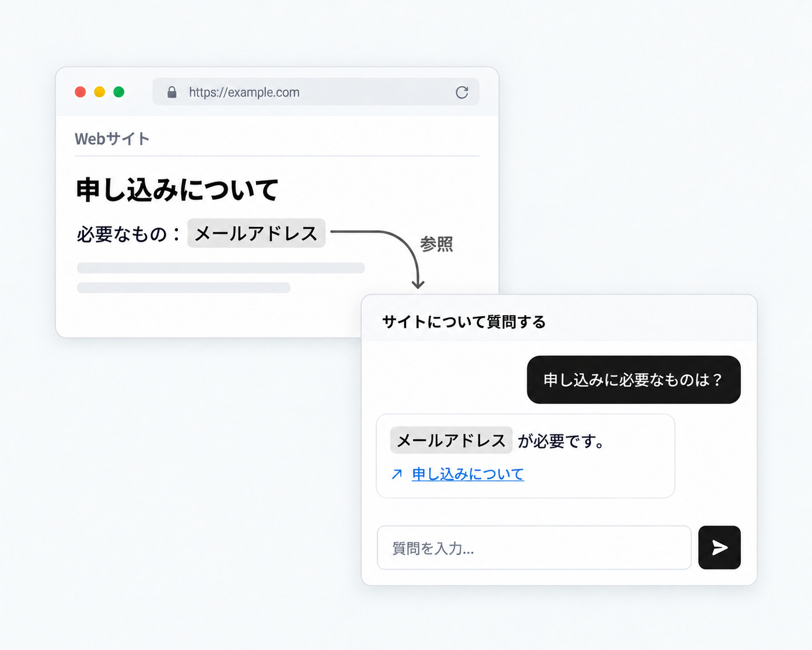This screenshot has width=812, height=650.
Task: Close the browser window with the red button
Action: pos(81,92)
